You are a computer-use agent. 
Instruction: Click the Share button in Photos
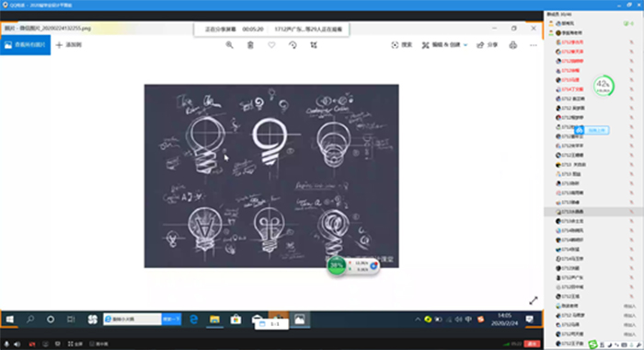coord(487,45)
